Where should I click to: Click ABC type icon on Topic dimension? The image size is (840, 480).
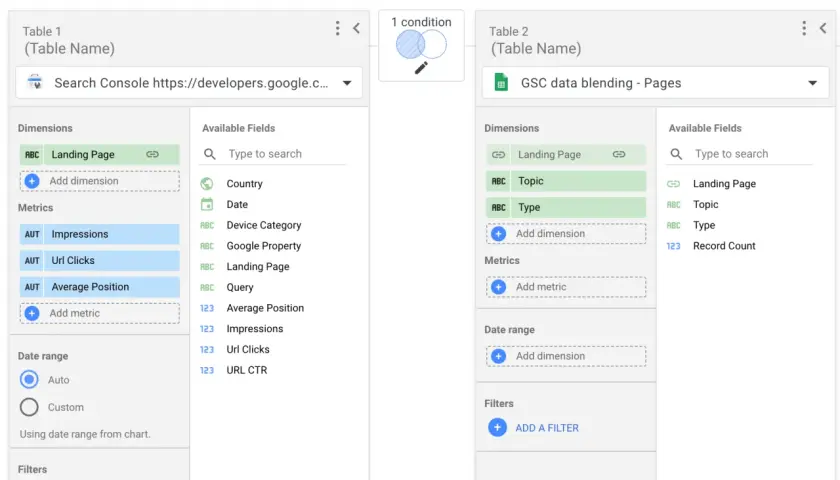click(x=499, y=181)
